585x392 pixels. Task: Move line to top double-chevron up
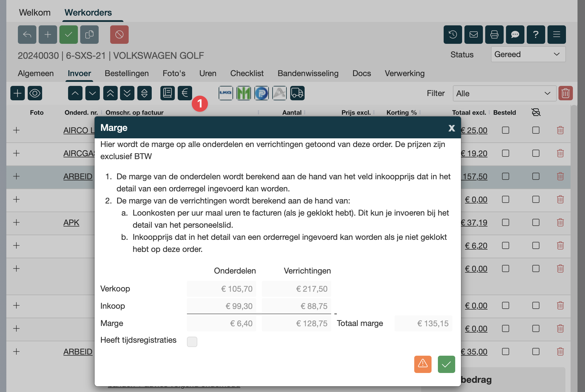(110, 93)
